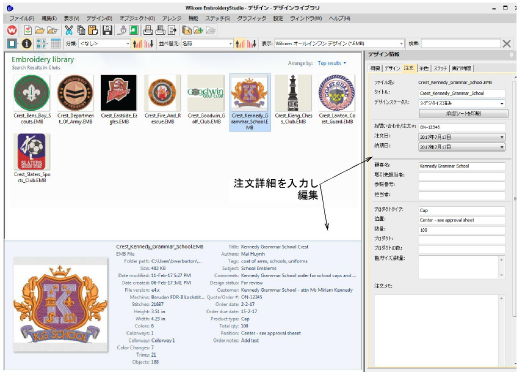This screenshot has height=372, width=517.
Task: Click ascending sort order icon near 名前
Action: (x=240, y=44)
